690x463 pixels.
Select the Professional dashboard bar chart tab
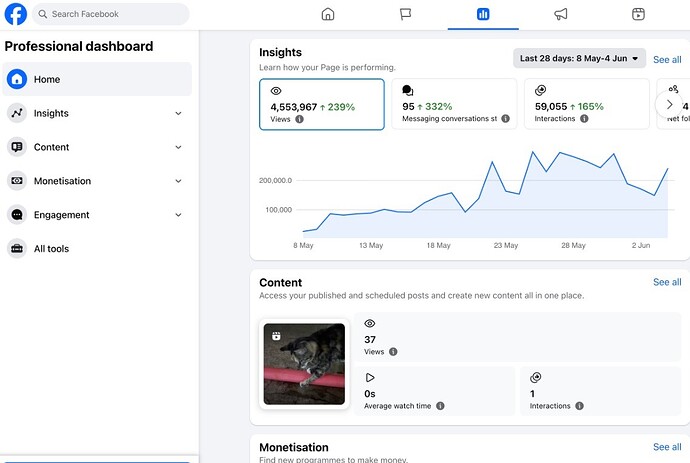click(x=483, y=15)
